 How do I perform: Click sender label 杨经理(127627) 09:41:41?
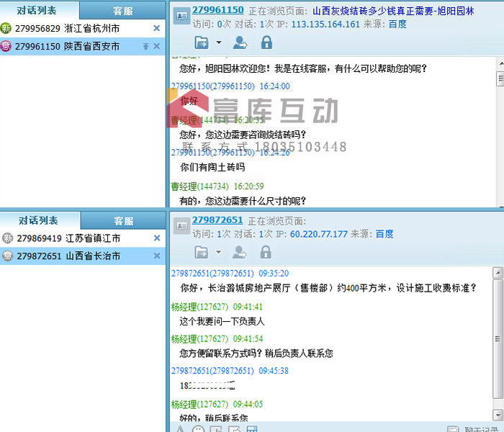click(217, 307)
